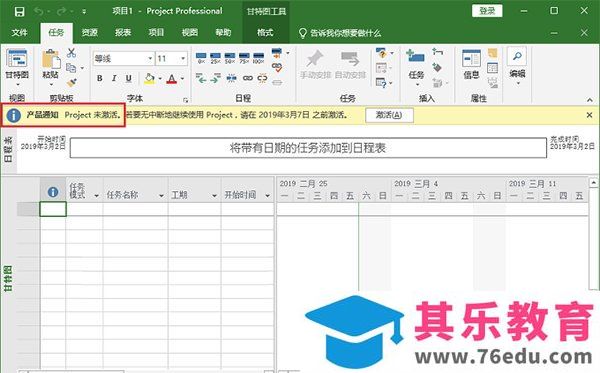Open Quick Access Toolbar customization arrow
Viewport: 600px width, 373px height.
(84, 11)
